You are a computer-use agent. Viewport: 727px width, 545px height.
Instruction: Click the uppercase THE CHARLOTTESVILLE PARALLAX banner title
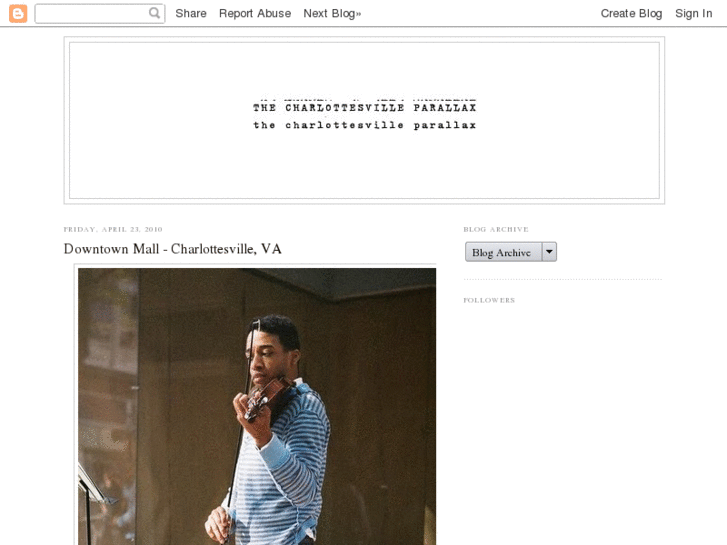point(364,108)
